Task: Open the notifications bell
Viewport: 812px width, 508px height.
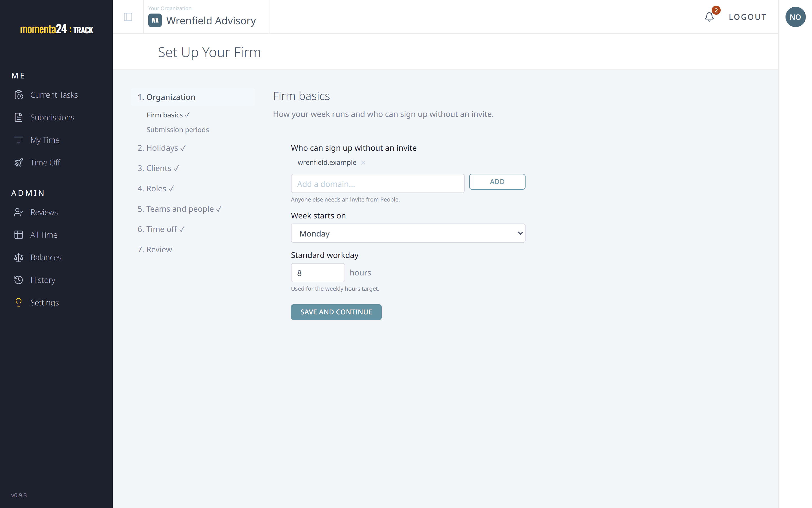Action: [x=709, y=17]
